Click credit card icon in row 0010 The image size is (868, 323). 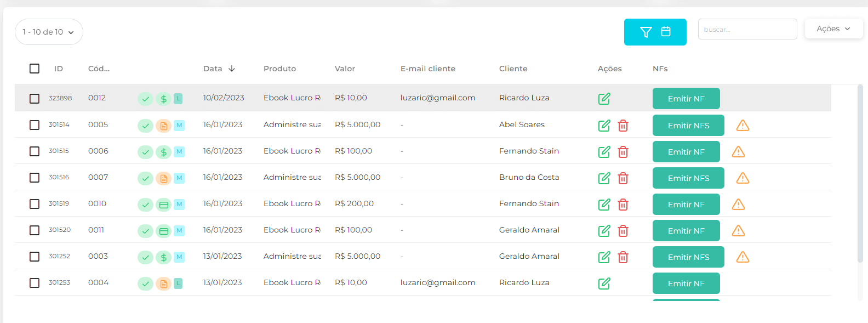click(x=163, y=205)
